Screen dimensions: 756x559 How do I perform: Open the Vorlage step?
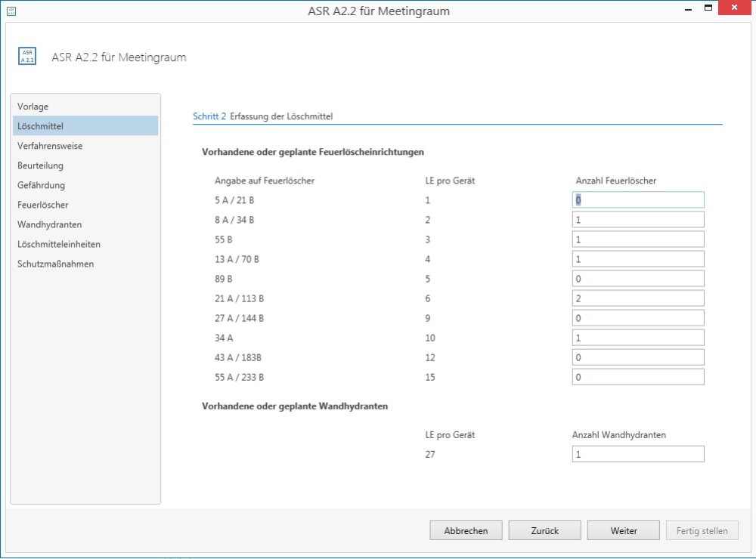[x=33, y=107]
